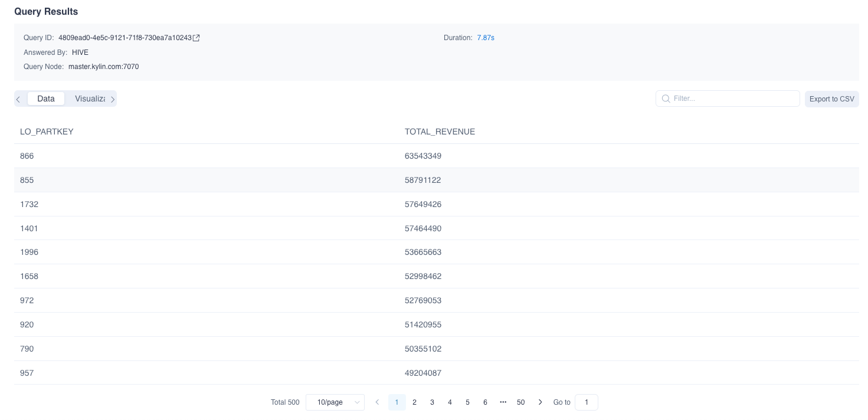Image resolution: width=868 pixels, height=420 pixels.
Task: Open the Query ID external link icon
Action: point(196,38)
